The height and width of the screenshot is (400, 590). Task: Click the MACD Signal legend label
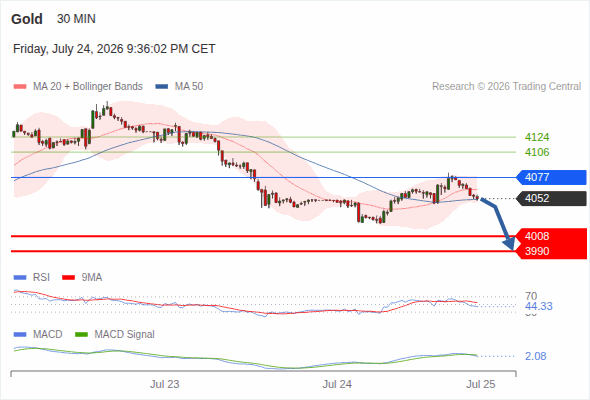tap(125, 335)
